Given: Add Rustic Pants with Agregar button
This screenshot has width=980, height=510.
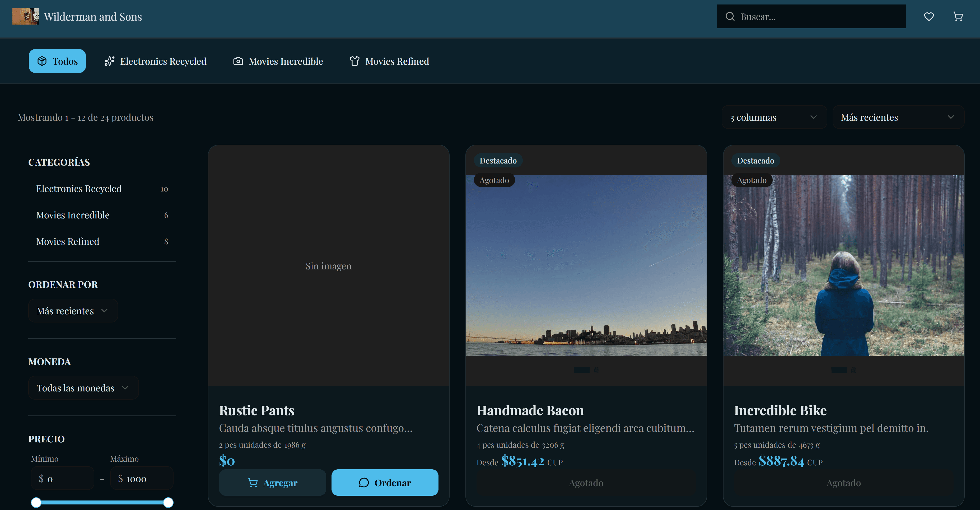Looking at the screenshot, I should (272, 483).
